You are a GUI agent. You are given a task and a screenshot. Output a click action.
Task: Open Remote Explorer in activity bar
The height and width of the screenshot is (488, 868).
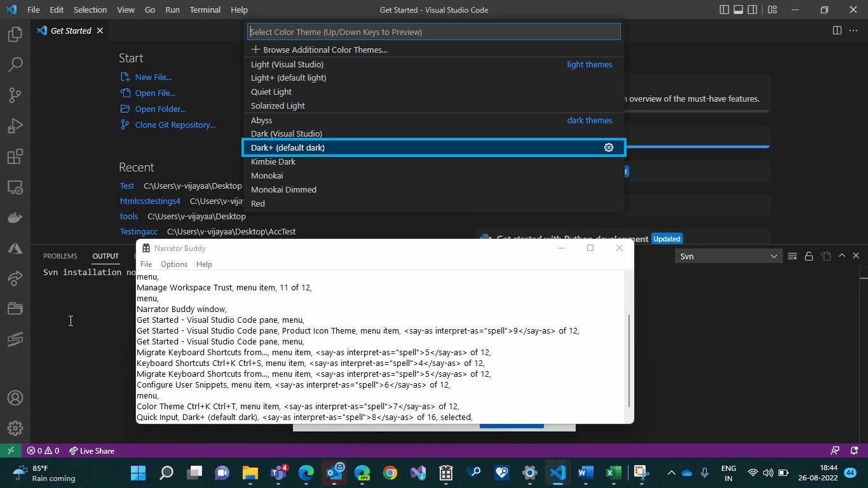(x=15, y=187)
